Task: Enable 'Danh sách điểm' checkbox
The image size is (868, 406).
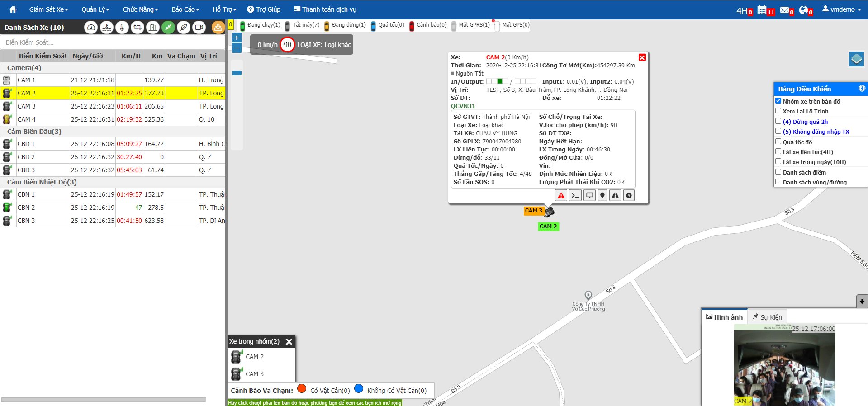Action: [778, 172]
